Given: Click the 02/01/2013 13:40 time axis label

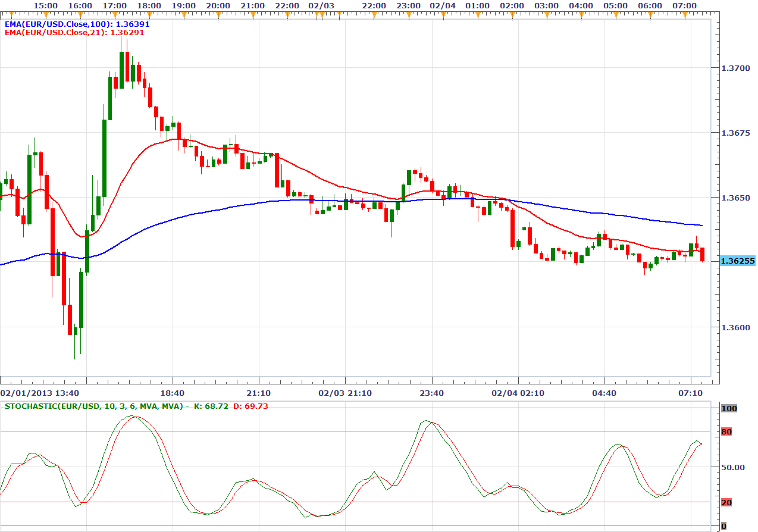Looking at the screenshot, I should (x=32, y=393).
